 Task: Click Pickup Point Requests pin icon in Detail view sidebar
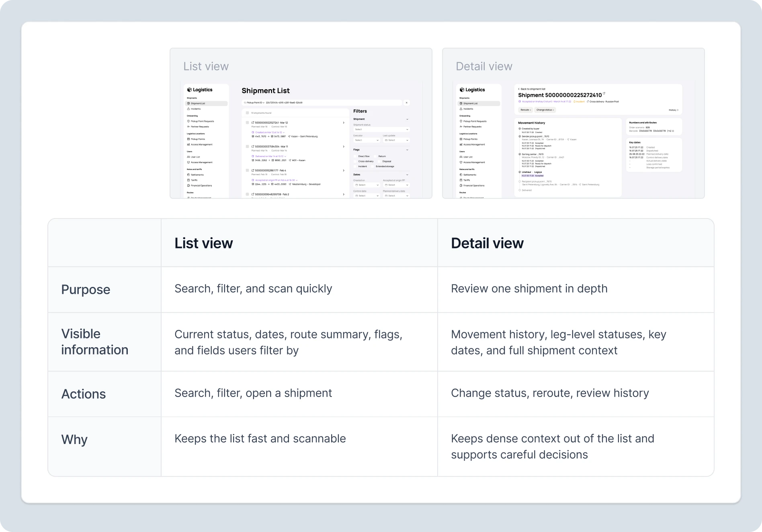461,121
